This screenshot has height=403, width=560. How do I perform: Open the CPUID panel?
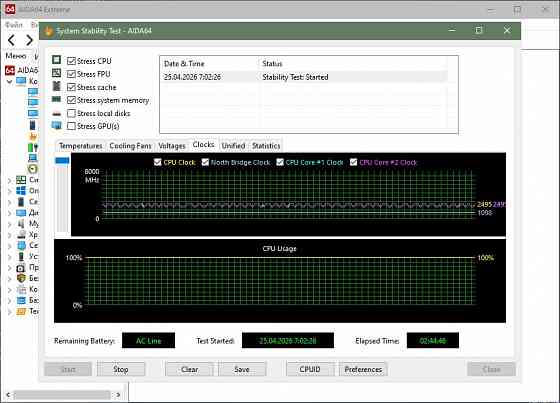[x=310, y=369]
